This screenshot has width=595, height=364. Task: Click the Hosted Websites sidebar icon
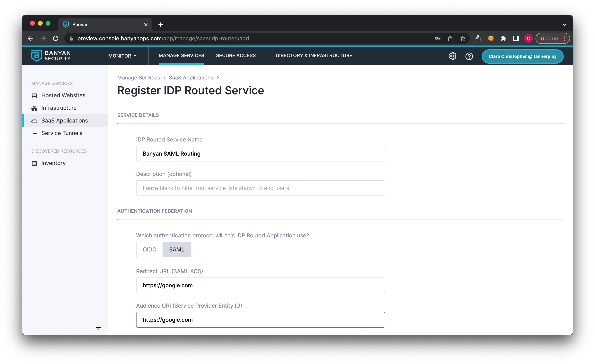pyautogui.click(x=34, y=96)
